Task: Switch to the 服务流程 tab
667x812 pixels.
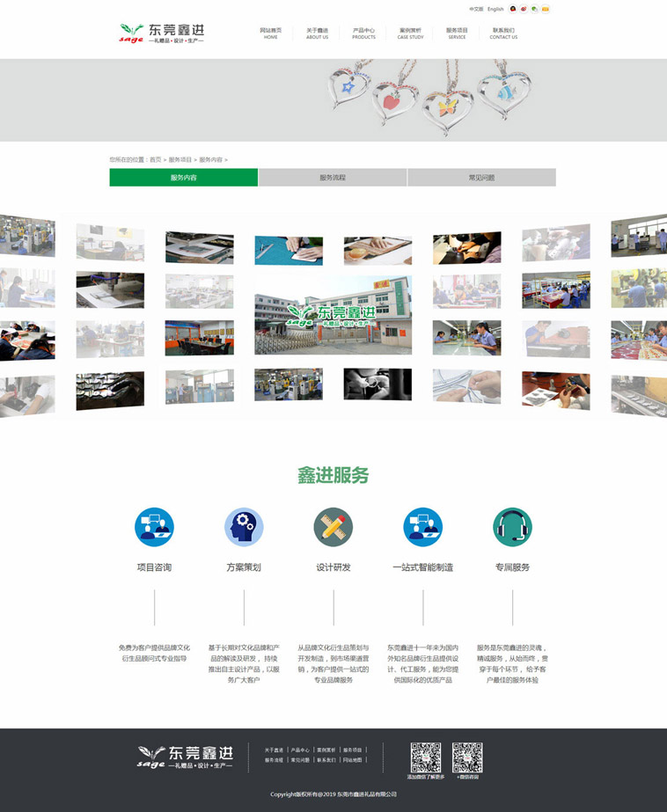Action: (333, 178)
